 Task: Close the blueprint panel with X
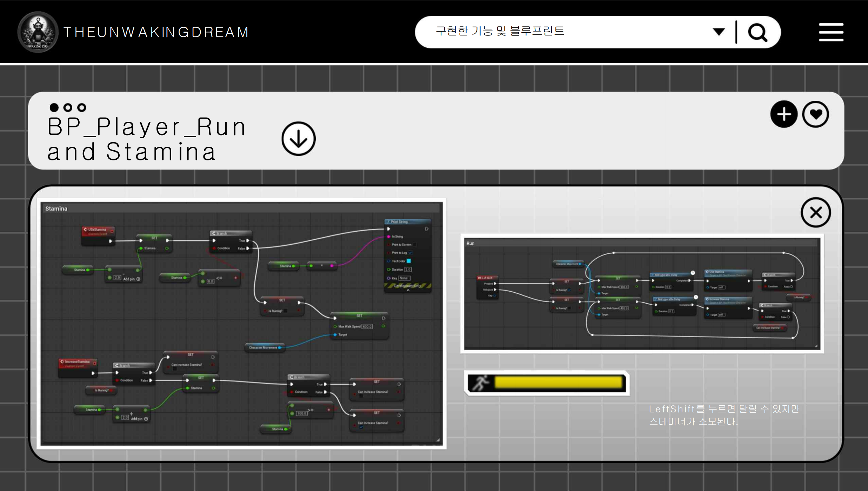coord(816,212)
